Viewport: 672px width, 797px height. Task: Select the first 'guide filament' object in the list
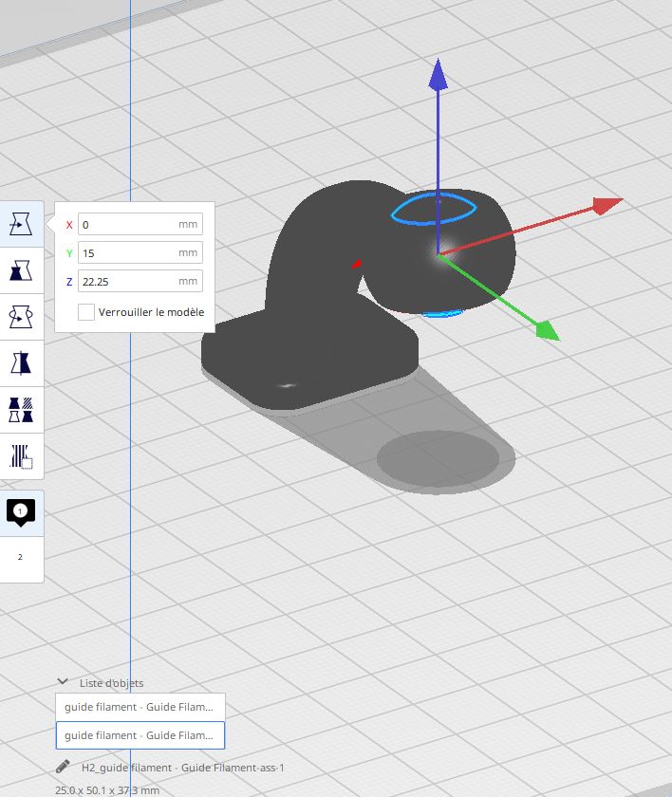(140, 707)
